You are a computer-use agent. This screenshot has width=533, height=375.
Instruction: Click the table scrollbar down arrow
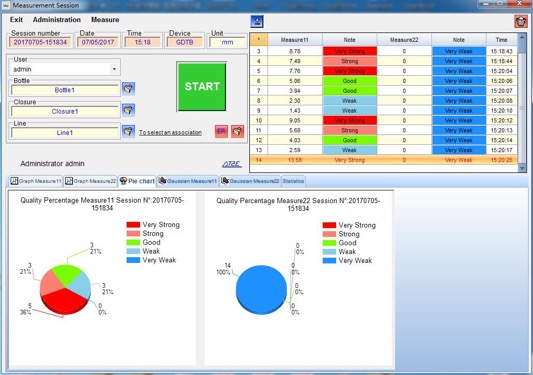[522, 168]
